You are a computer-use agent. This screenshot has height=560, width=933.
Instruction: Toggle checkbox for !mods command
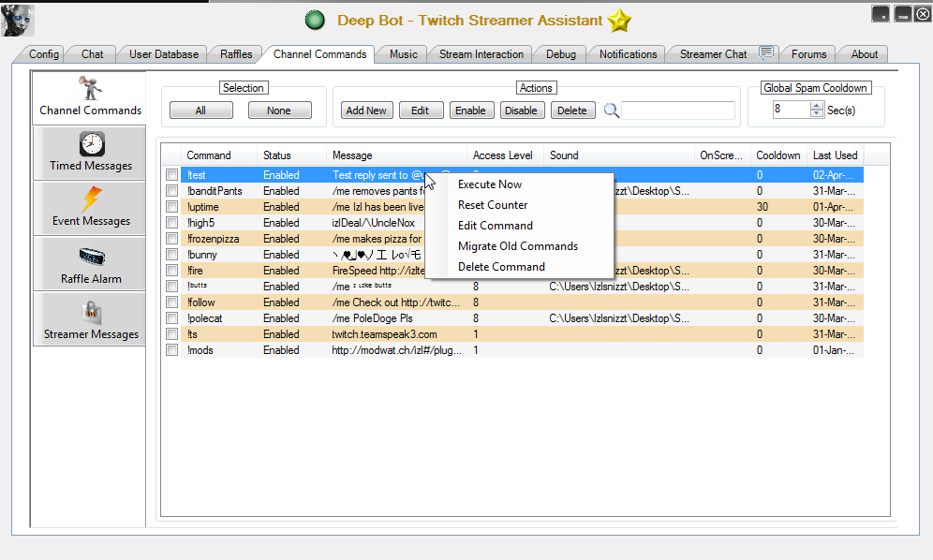pos(172,350)
